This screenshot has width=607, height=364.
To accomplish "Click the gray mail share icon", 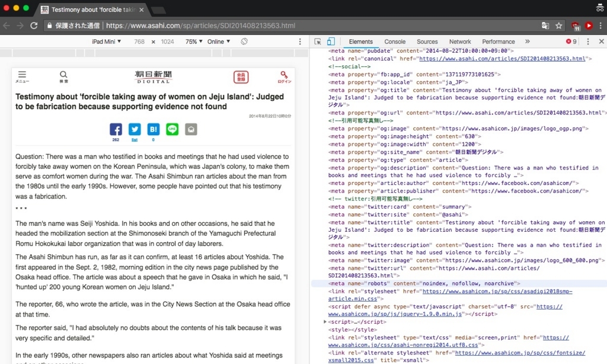I will (x=191, y=129).
